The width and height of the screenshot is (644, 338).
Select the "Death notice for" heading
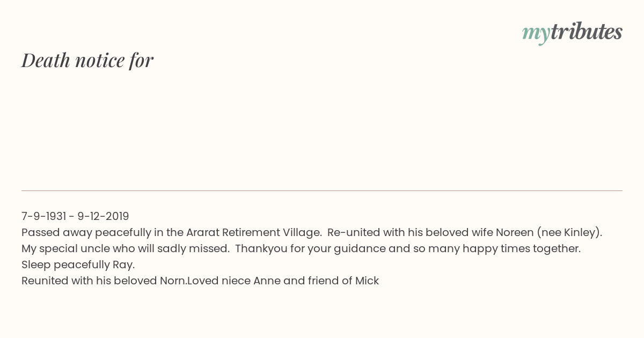click(x=87, y=60)
